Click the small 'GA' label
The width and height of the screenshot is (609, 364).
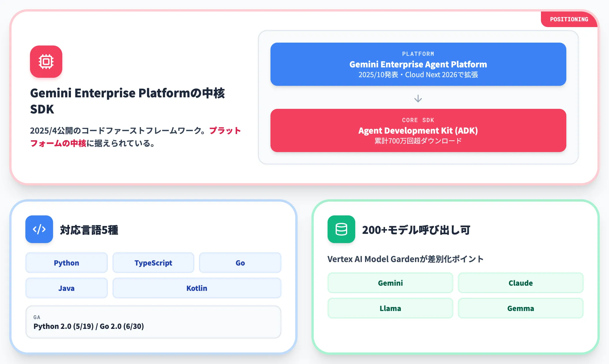(37, 317)
